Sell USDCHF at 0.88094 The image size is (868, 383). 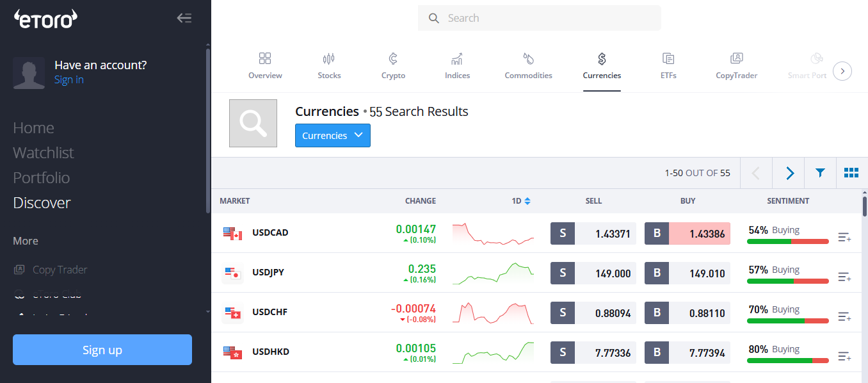coord(593,313)
